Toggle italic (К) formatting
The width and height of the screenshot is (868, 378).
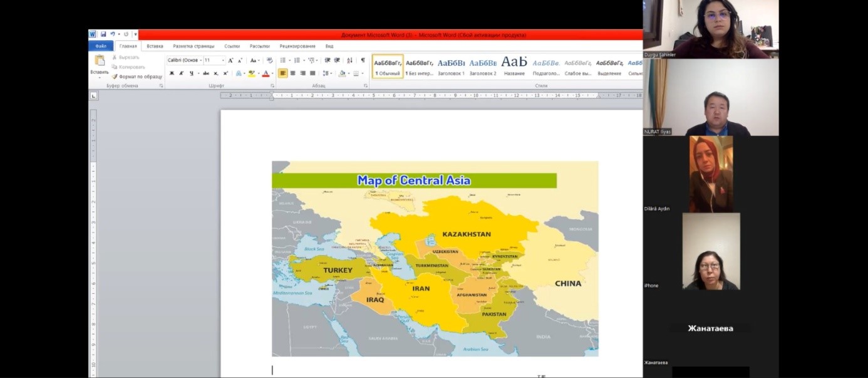coord(182,73)
